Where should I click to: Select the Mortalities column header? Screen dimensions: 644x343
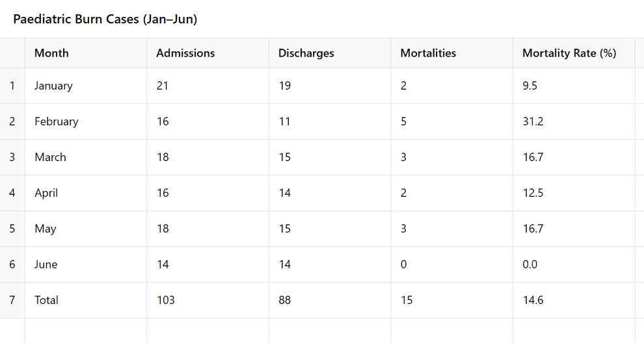452,53
